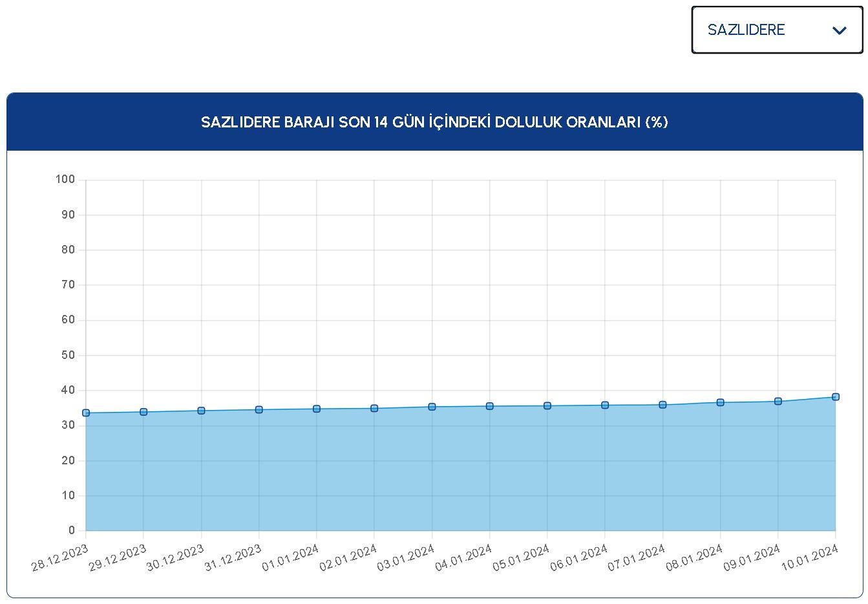
Task: Click the 09.01.2024 data marker
Action: pos(778,401)
